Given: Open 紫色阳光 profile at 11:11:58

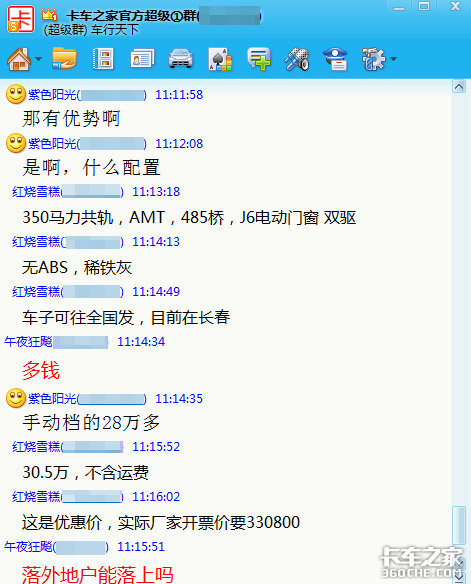Looking at the screenshot, I should point(52,95).
